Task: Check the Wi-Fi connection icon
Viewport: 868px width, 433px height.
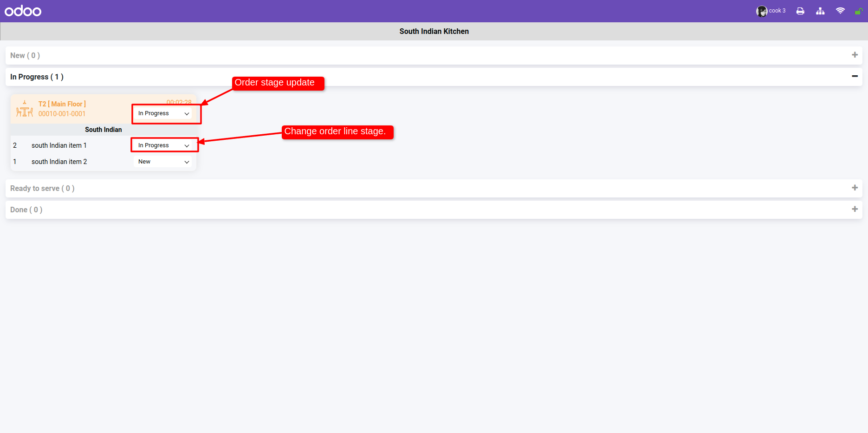Action: click(x=840, y=11)
